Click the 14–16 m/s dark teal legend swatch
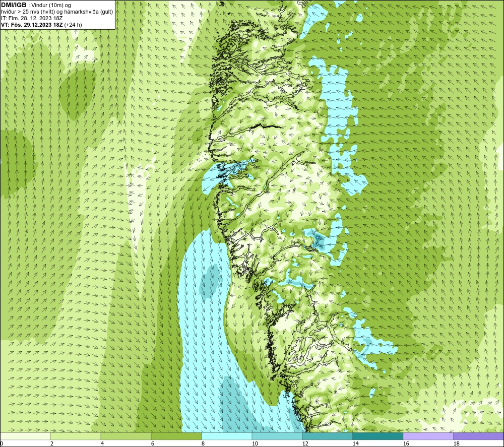 click(378, 436)
